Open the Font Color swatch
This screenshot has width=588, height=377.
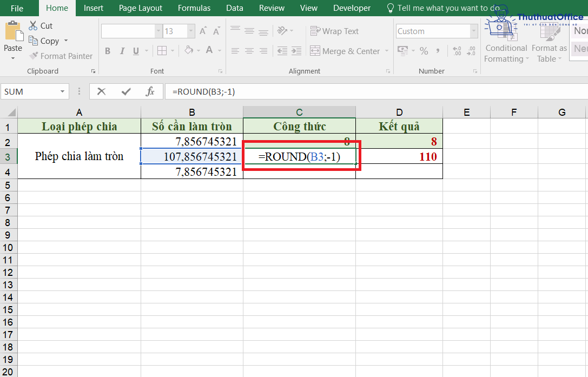(x=210, y=50)
